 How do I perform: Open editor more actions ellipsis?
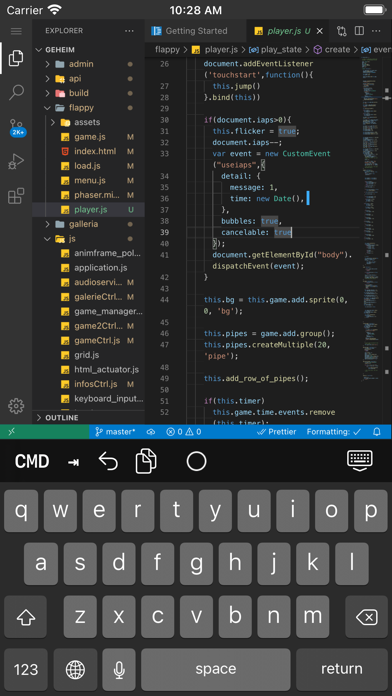point(376,31)
